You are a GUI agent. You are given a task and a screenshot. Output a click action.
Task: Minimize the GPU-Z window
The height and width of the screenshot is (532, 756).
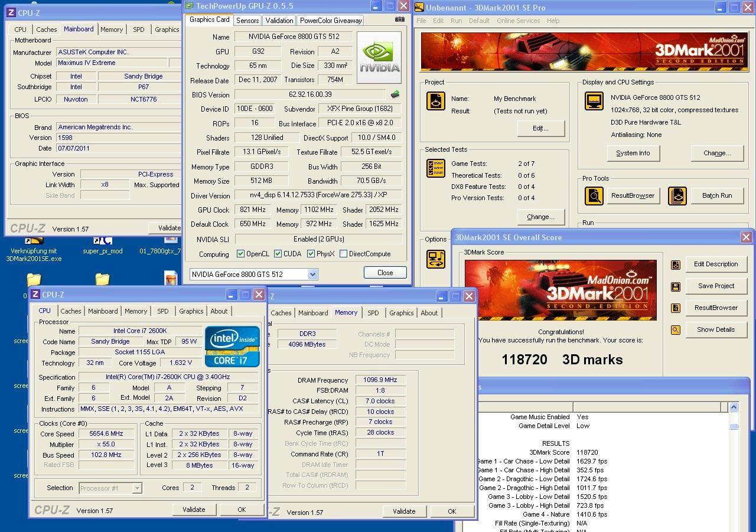[x=376, y=6]
